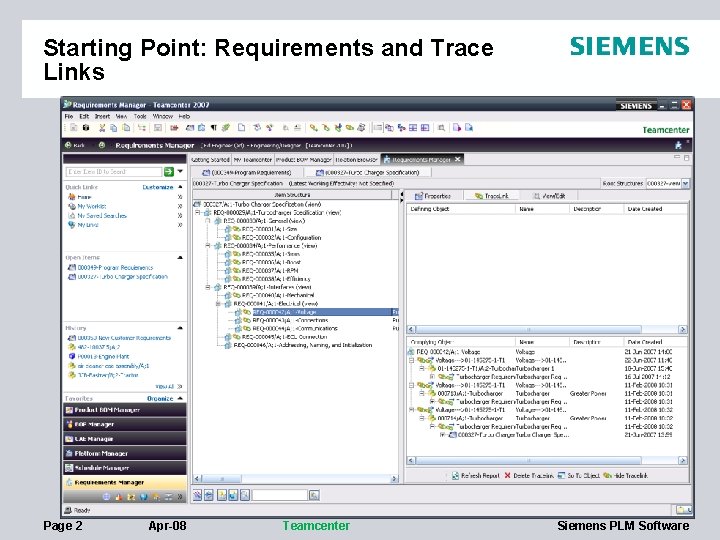The image size is (720, 540).
Task: Open the View/Edit tab
Action: [549, 196]
